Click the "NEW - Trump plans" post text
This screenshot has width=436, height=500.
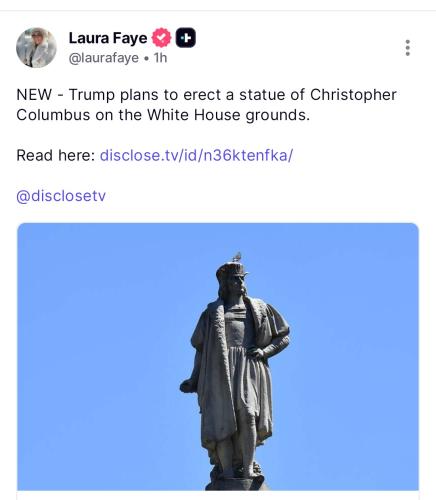tap(206, 105)
